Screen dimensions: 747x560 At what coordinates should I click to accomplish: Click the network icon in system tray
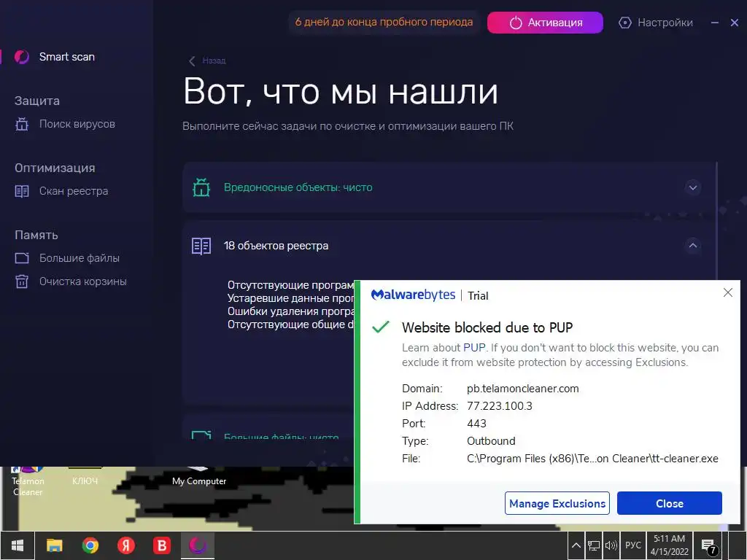click(x=594, y=545)
